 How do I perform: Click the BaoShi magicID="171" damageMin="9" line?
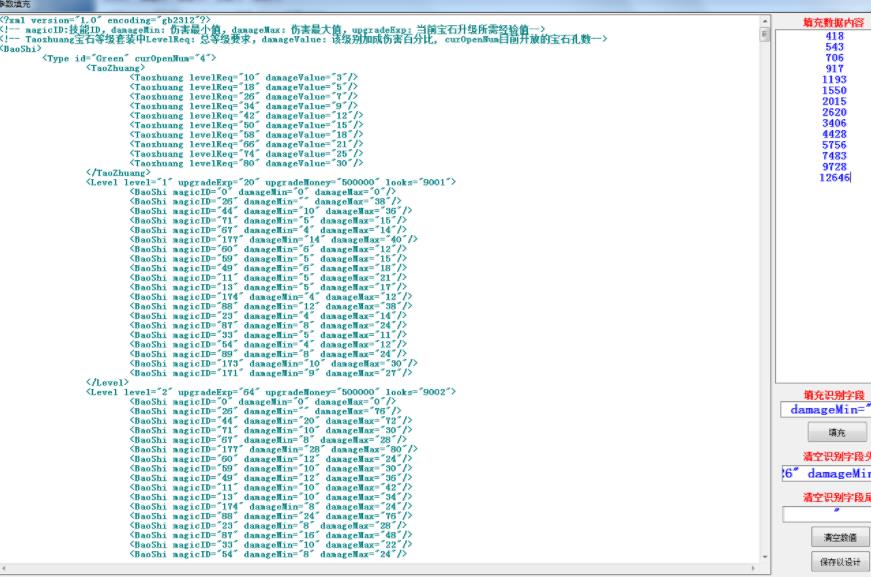(x=271, y=373)
